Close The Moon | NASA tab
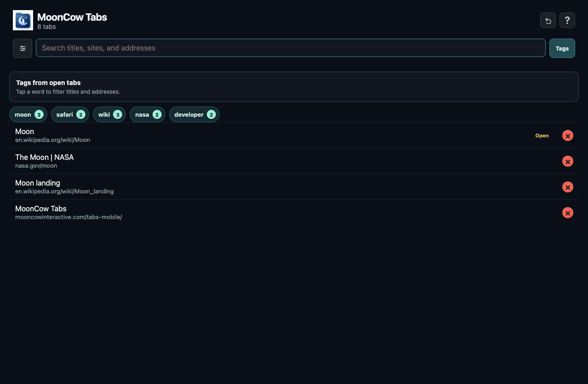 [568, 161]
